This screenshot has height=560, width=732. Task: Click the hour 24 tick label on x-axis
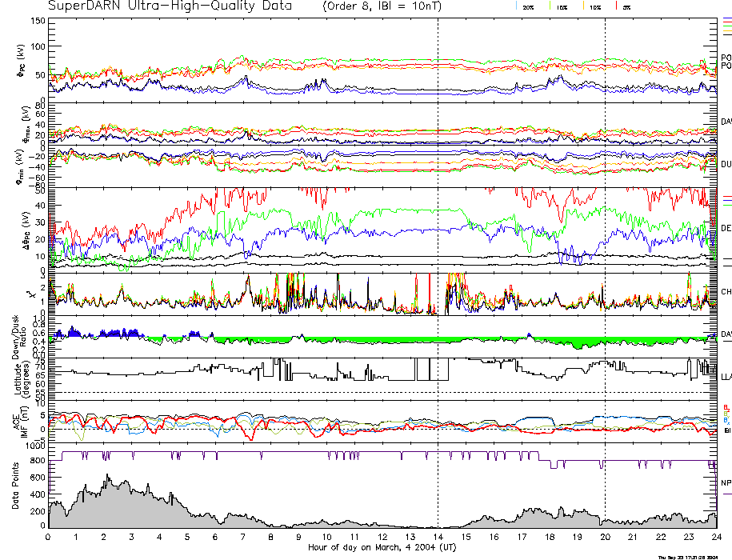[716, 537]
